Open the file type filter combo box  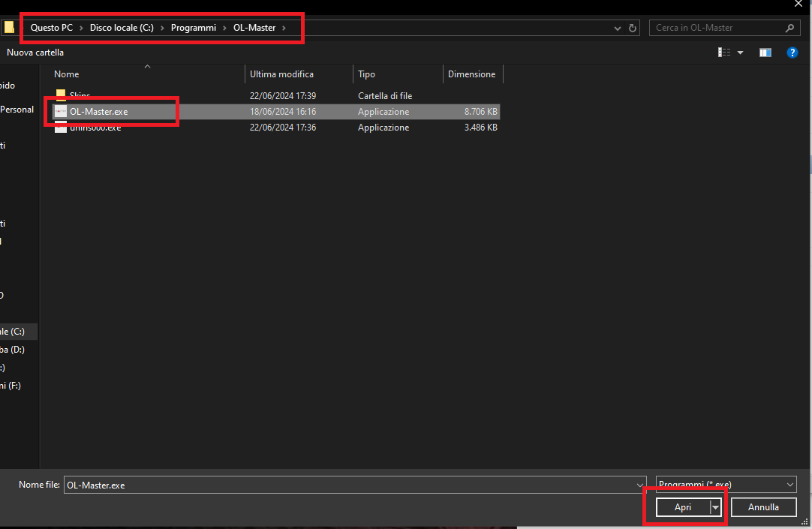[x=725, y=485]
